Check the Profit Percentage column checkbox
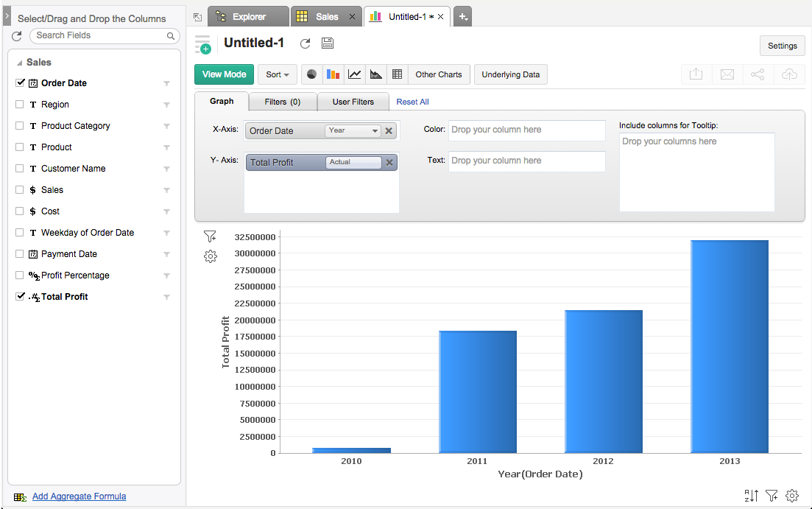Viewport: 812px width, 509px height. [20, 275]
